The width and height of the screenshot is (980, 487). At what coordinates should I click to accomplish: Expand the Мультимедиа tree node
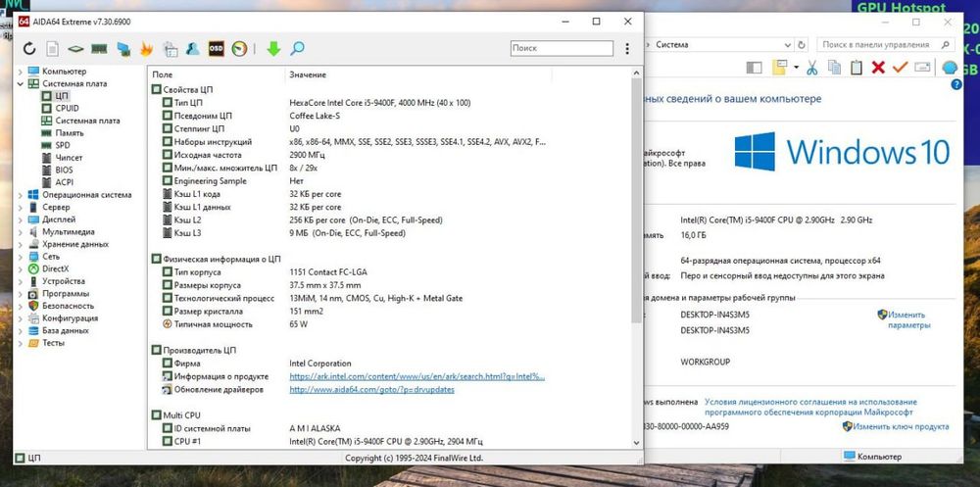point(20,232)
